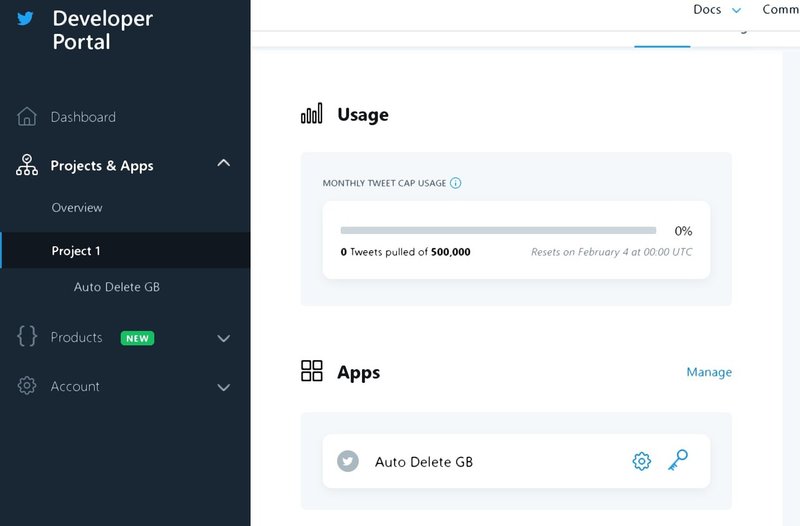Expand the Account menu chevron

coord(224,388)
